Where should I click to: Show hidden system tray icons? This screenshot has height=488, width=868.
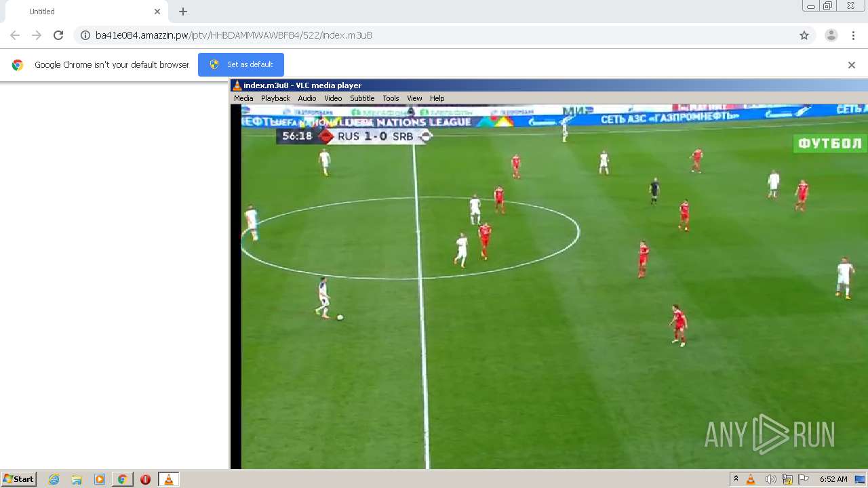pyautogui.click(x=736, y=479)
